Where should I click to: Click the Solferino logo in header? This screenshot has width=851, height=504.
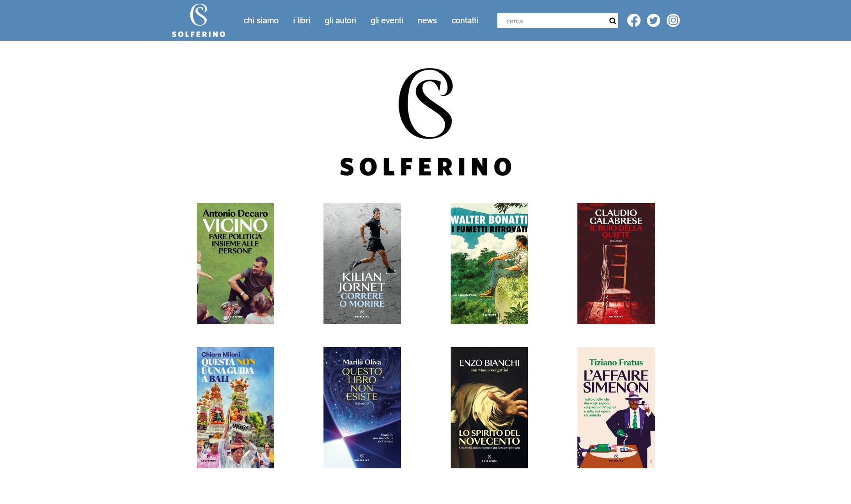pos(199,21)
